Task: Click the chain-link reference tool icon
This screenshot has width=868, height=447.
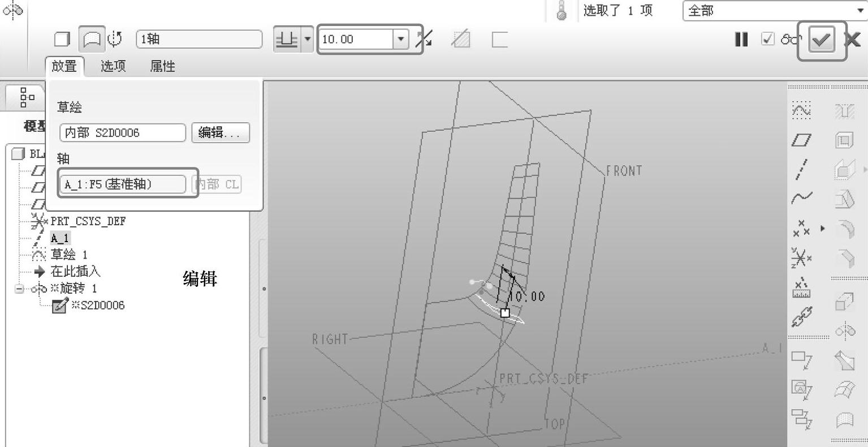Action: pyautogui.click(x=801, y=317)
